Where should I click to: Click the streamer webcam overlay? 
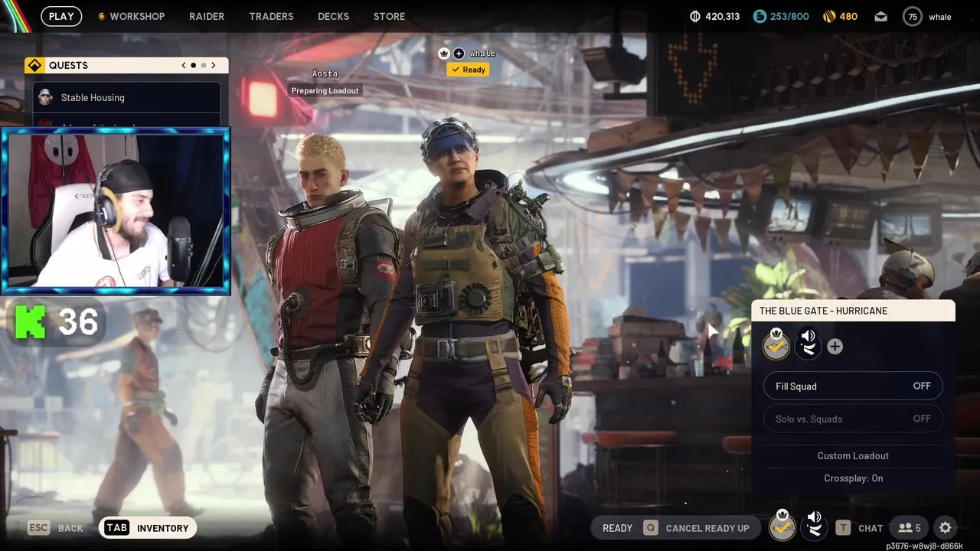click(x=116, y=211)
